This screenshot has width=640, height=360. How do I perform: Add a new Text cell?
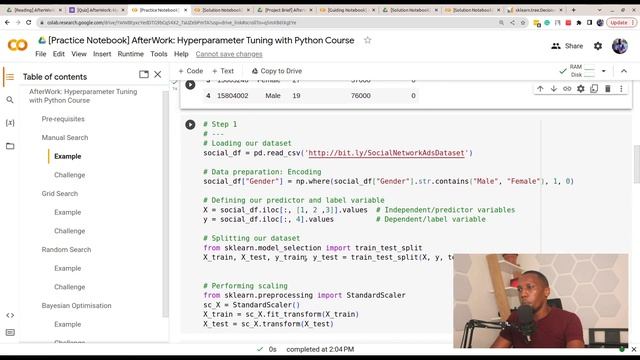pyautogui.click(x=223, y=71)
